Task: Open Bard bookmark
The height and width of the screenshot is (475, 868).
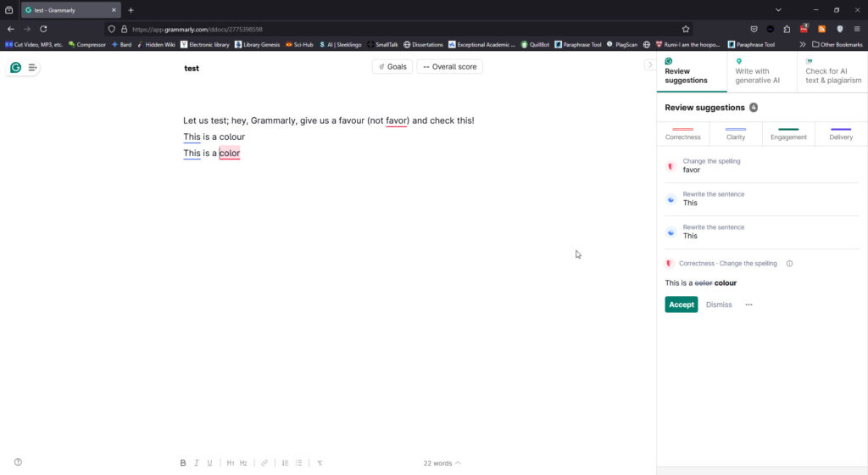Action: (121, 44)
